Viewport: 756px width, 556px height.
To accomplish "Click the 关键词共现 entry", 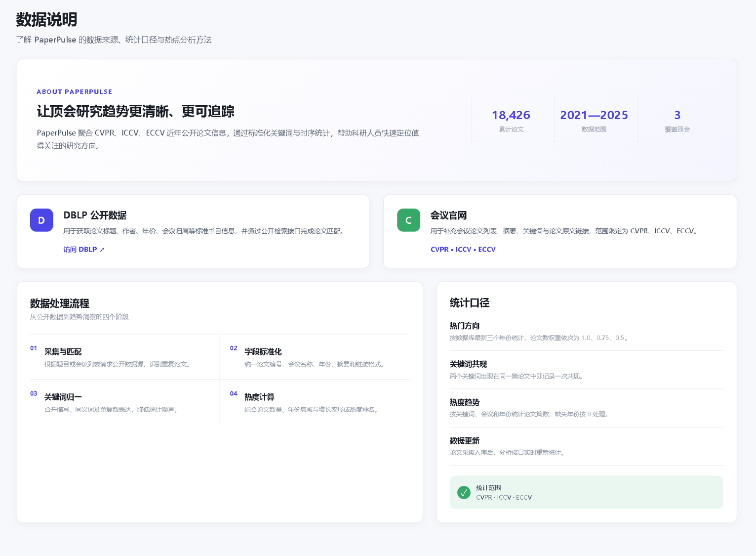I will [x=586, y=370].
